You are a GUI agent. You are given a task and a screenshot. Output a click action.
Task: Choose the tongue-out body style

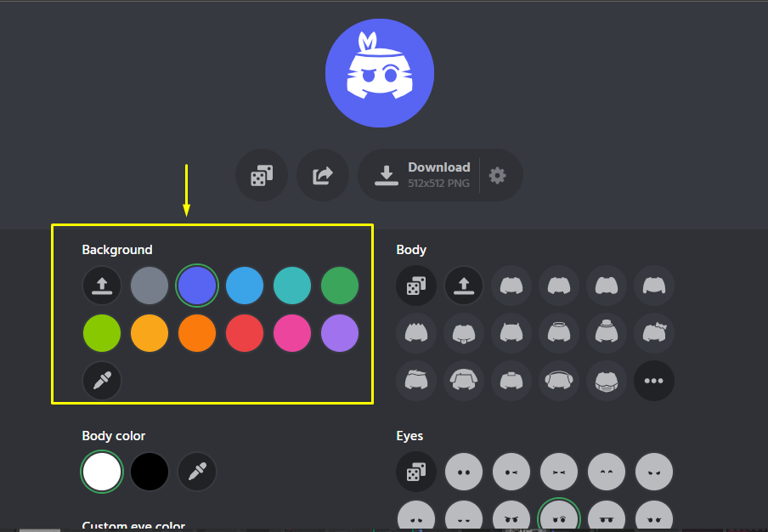point(463,333)
